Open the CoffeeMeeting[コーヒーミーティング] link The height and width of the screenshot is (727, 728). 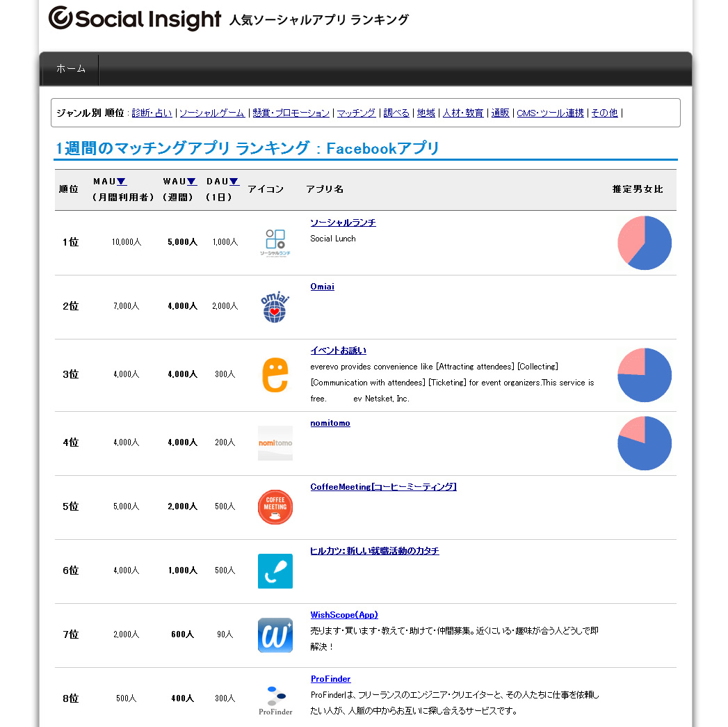pos(384,487)
